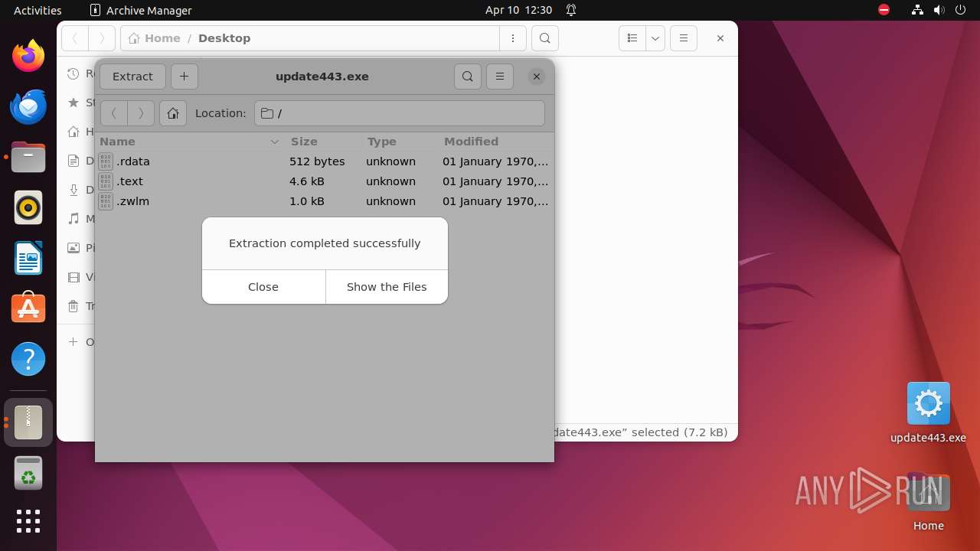Click Show the Files button
Image resolution: width=980 pixels, height=551 pixels.
387,287
